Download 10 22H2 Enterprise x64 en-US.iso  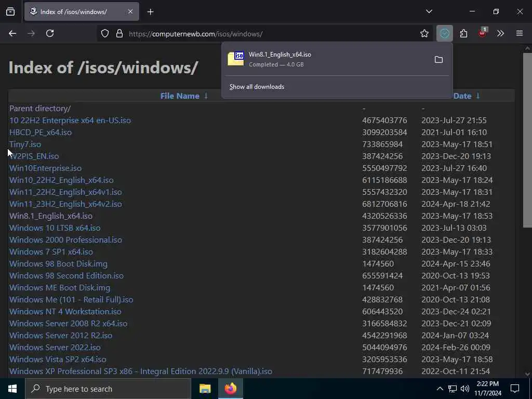[x=70, y=121]
